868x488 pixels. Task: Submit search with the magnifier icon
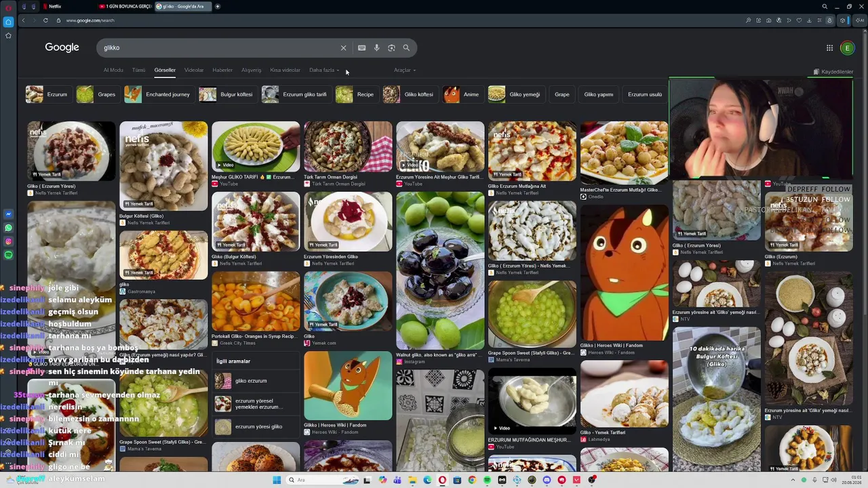(x=406, y=48)
